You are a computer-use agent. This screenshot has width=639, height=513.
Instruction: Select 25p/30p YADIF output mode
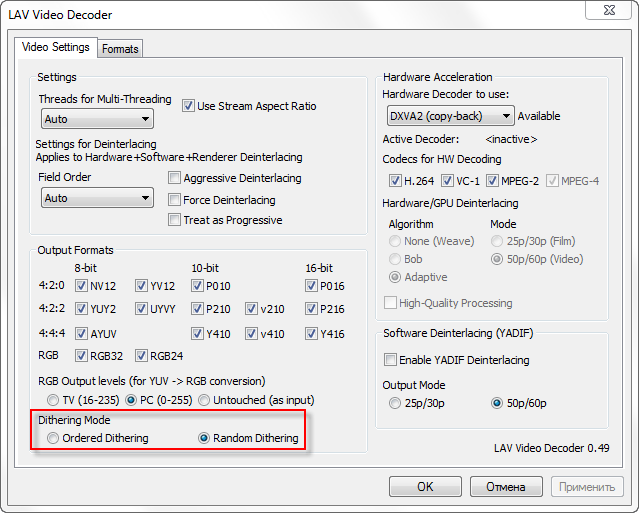[396, 404]
